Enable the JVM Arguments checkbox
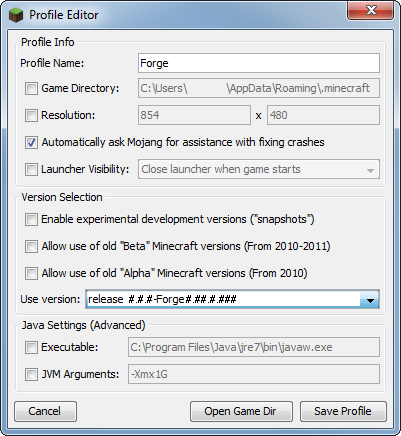401x436 pixels. click(31, 375)
